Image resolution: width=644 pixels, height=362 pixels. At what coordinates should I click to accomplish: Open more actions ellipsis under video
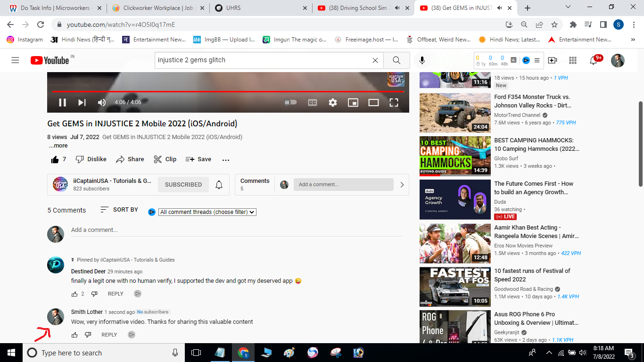pos(226,160)
